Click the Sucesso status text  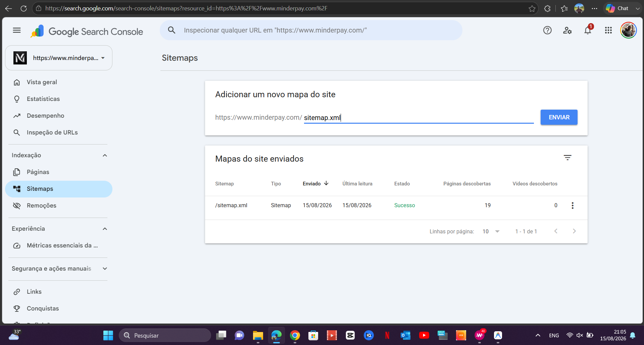point(404,205)
